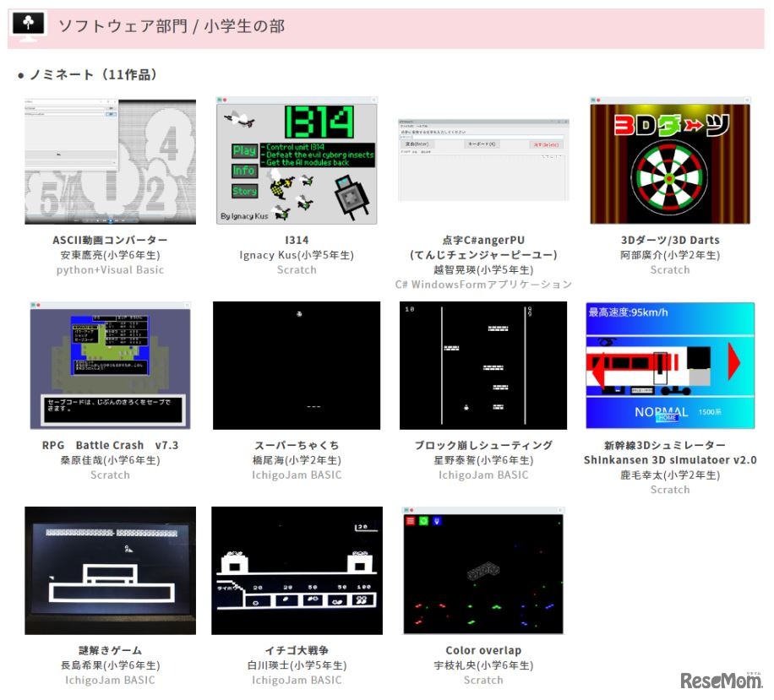The height and width of the screenshot is (700, 774).
Task: Open Info in the I314 menu screen
Action: [245, 171]
